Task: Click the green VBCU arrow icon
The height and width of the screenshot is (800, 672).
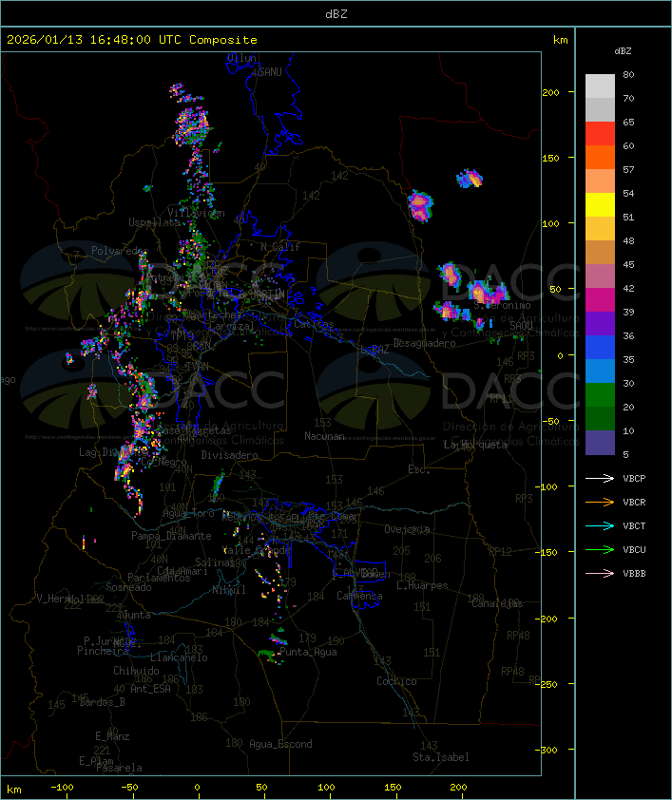Action: click(x=601, y=550)
